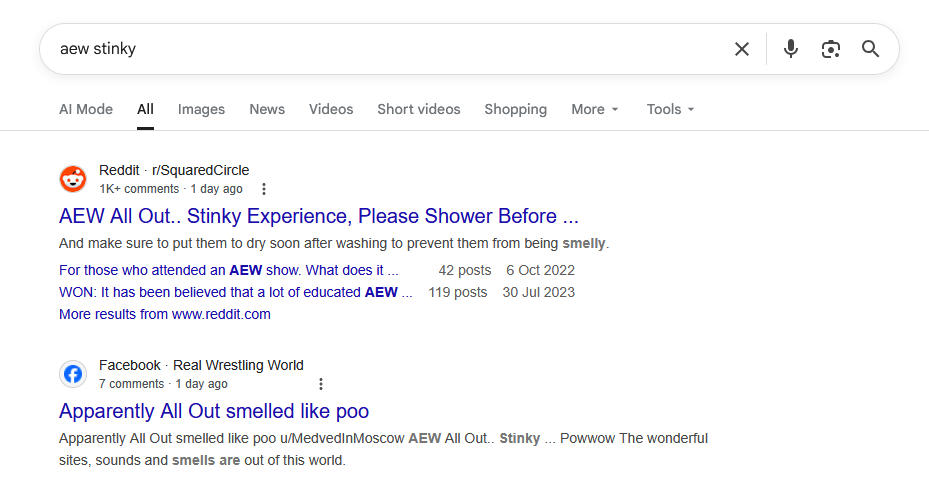Image resolution: width=929 pixels, height=492 pixels.
Task: Select the Videos tab
Action: coord(331,109)
